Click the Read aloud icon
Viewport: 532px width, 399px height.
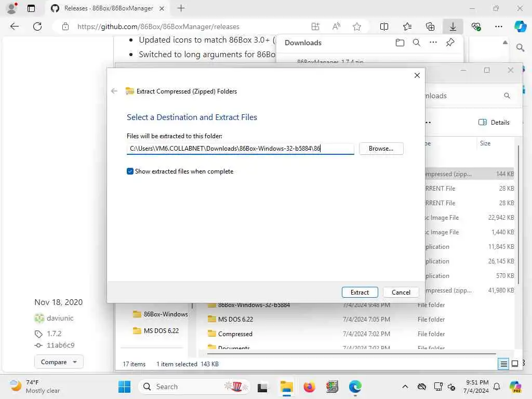tap(336, 26)
